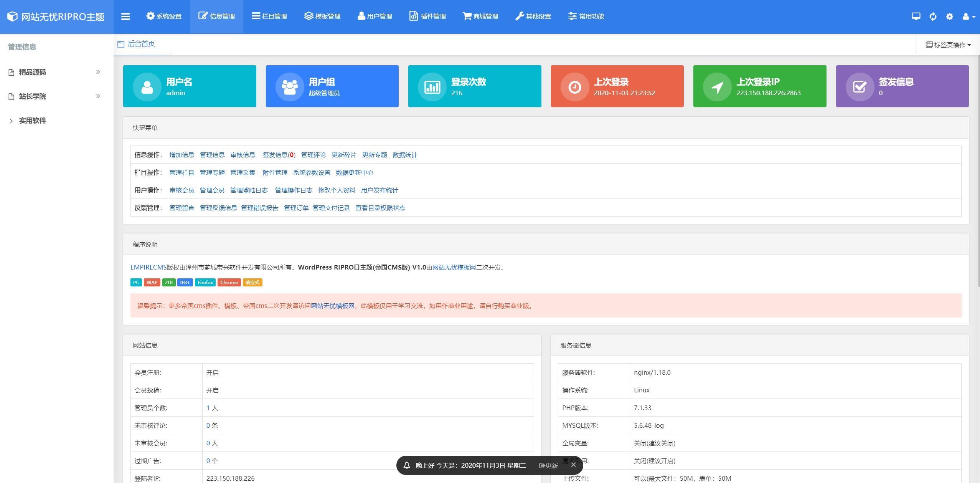Click the bar chart icon on 登录次数 card

click(432, 87)
